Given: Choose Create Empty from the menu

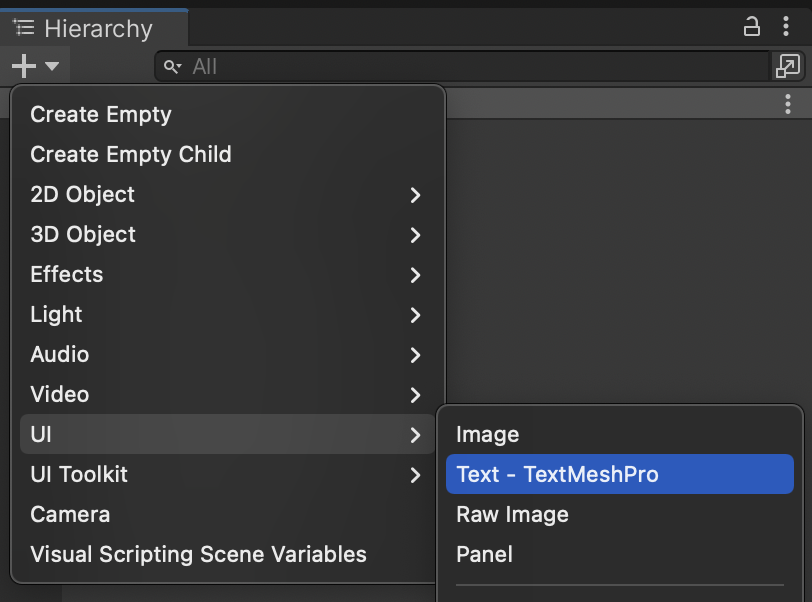Looking at the screenshot, I should (x=101, y=115).
